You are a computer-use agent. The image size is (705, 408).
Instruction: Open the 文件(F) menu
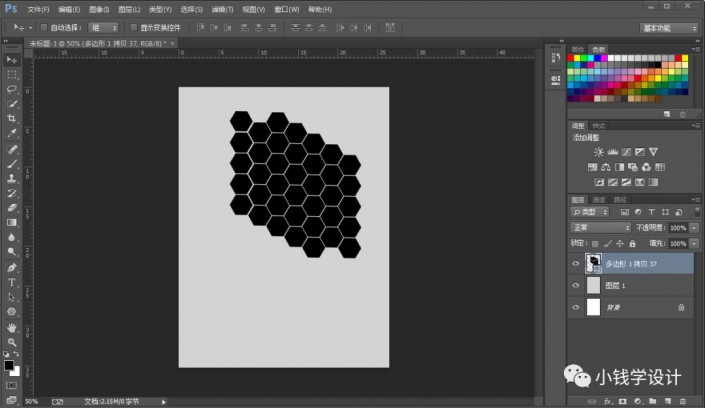click(x=37, y=8)
